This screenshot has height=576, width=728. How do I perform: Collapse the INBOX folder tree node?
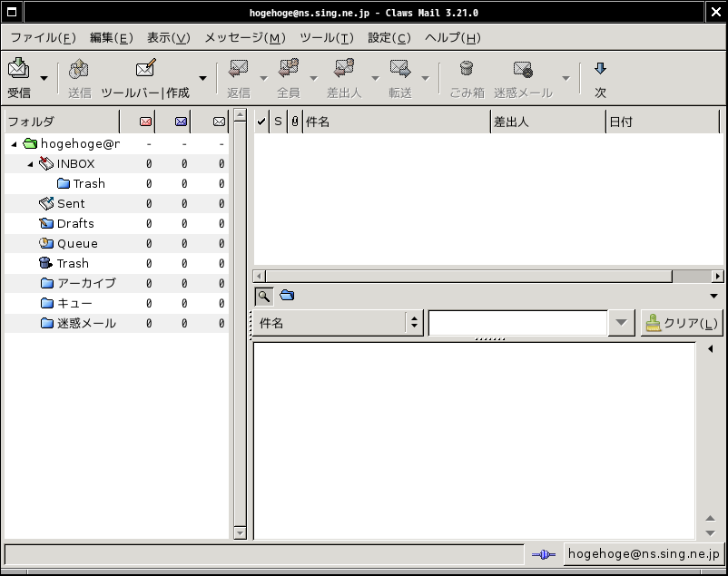[30, 164]
